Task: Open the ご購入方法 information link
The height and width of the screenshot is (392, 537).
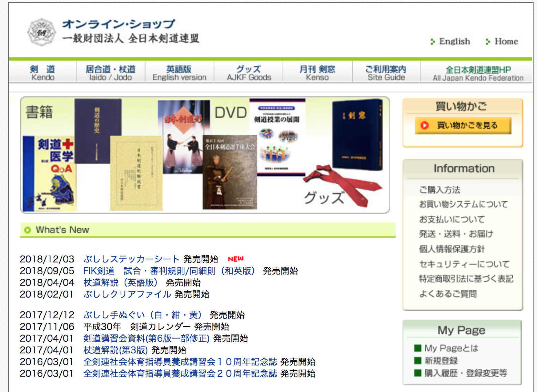Action: click(439, 190)
